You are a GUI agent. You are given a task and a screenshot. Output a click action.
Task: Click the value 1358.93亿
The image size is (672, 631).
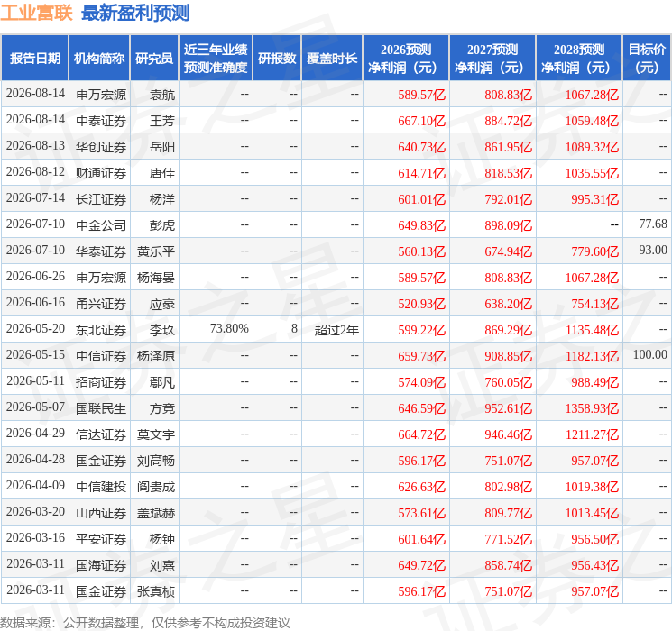click(x=592, y=408)
